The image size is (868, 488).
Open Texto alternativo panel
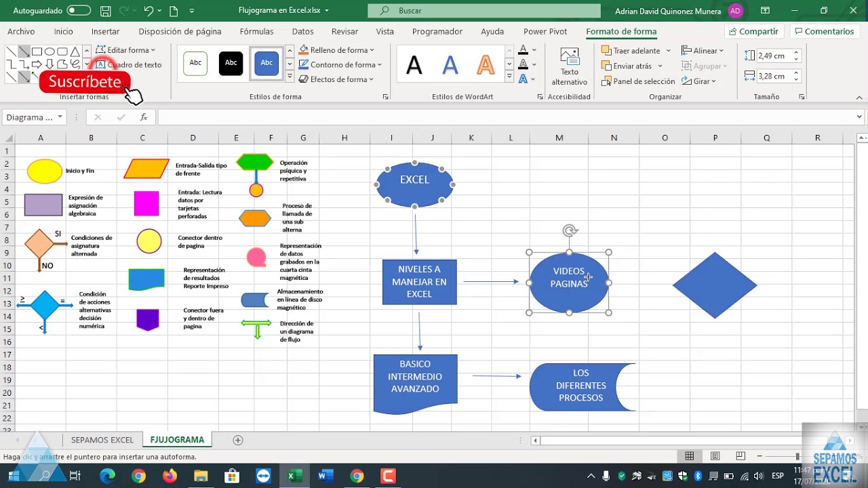pos(570,67)
